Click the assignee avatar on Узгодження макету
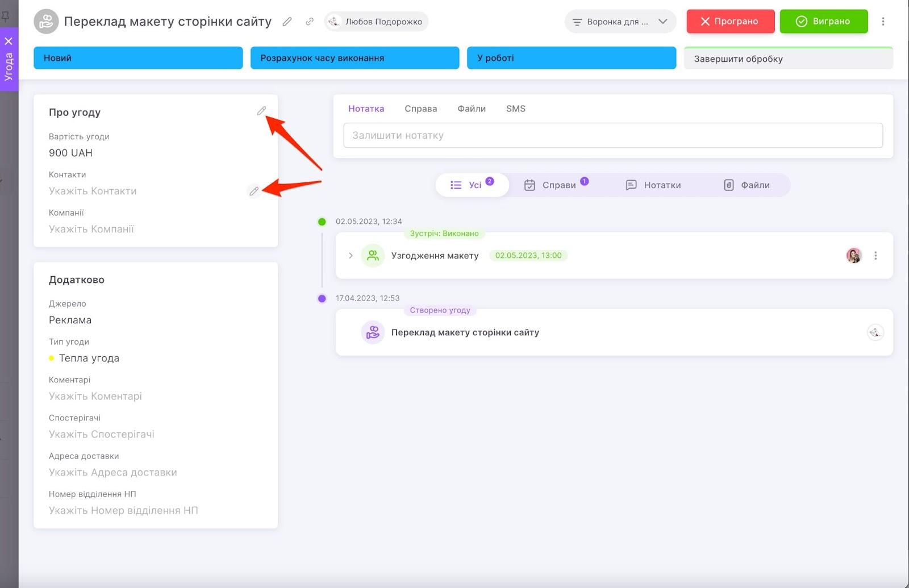Viewport: 909px width, 588px height. [x=854, y=256]
